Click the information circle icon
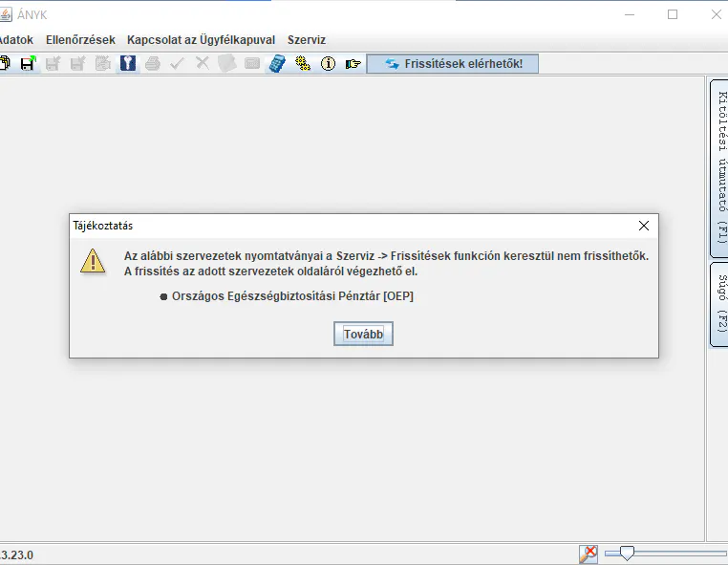 [x=328, y=63]
